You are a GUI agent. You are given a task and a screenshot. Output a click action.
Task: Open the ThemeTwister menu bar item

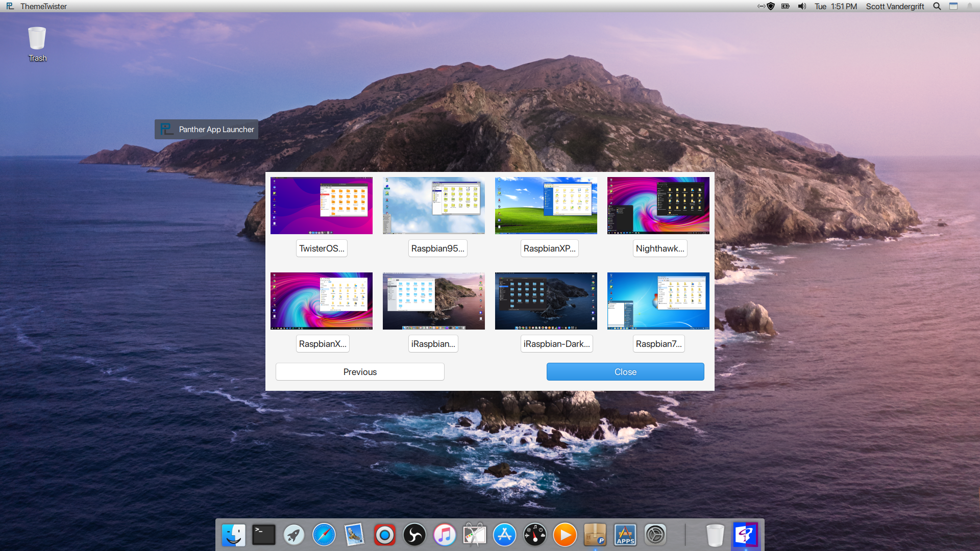click(43, 6)
